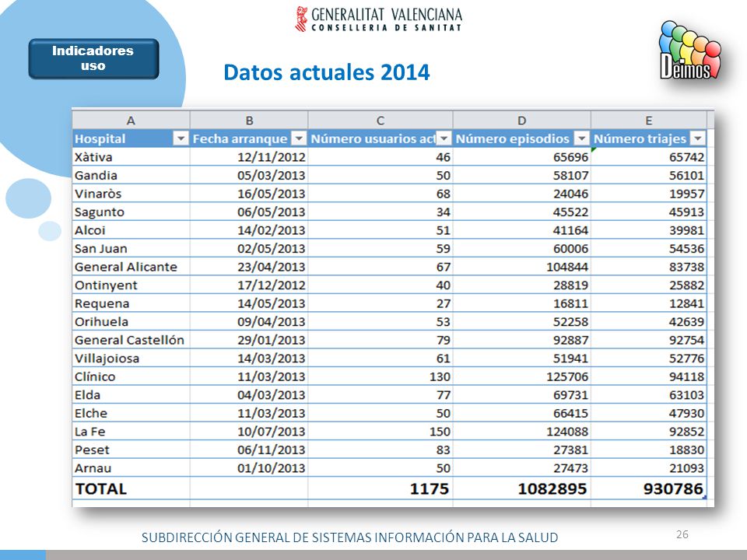Click the Subdirección General footer text
The image size is (747, 560).
(x=349, y=537)
